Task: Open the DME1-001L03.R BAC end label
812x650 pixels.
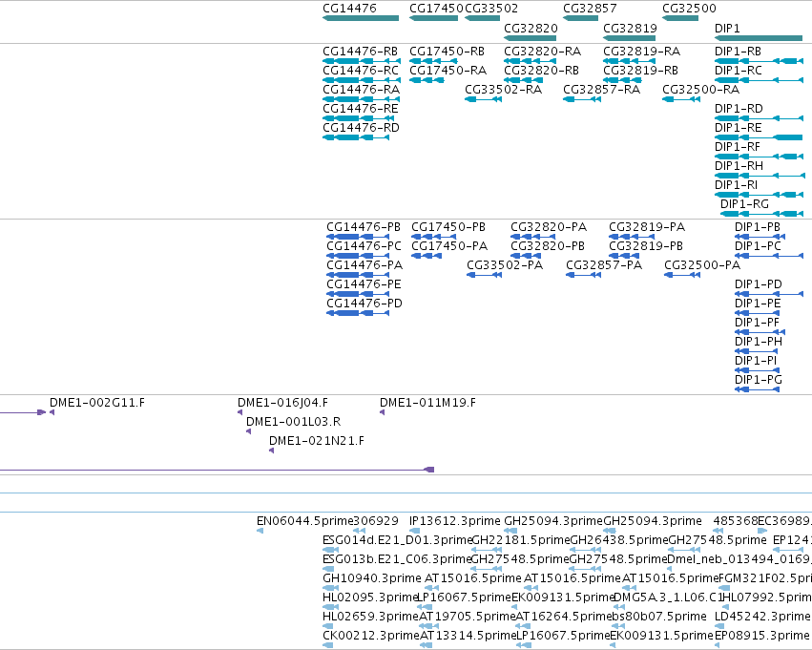Action: point(294,422)
